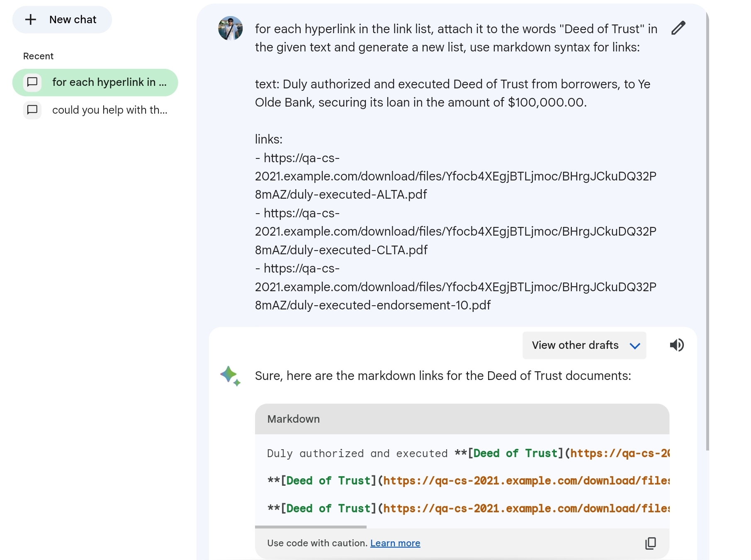Screen dimensions: 751x560
Task: Click the 'Markdown' code block header label
Action: (x=294, y=419)
